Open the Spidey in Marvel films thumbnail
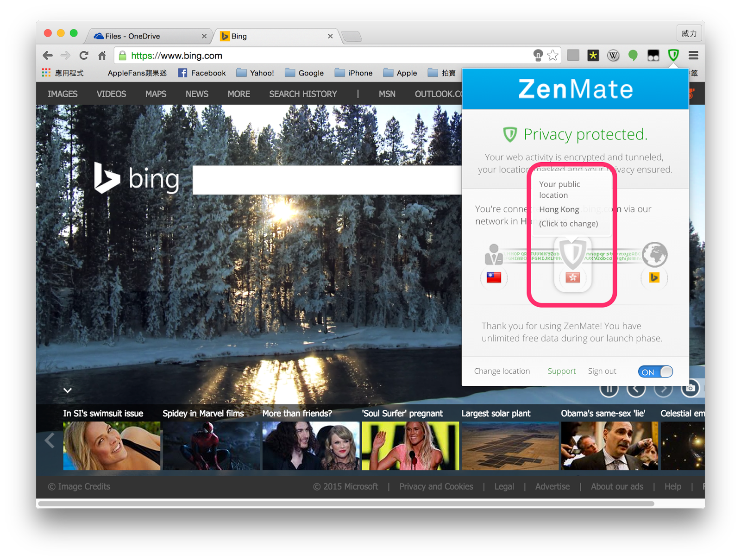 pos(211,446)
